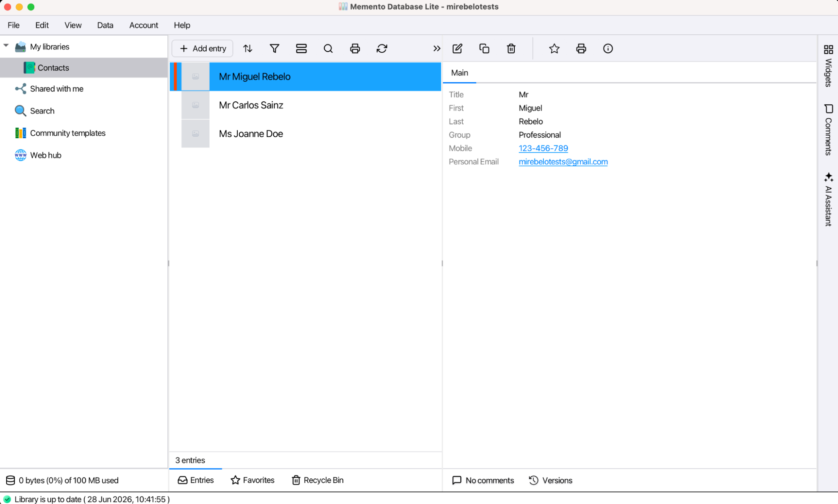The width and height of the screenshot is (838, 504).
Task: Collapse the My libraries tree node
Action: [x=6, y=46]
